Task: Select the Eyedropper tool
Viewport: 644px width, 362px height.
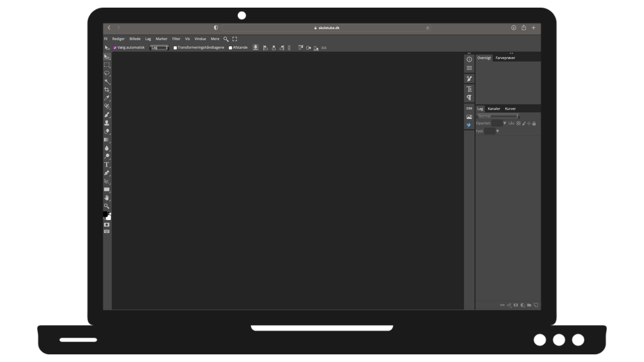Action: click(x=107, y=98)
